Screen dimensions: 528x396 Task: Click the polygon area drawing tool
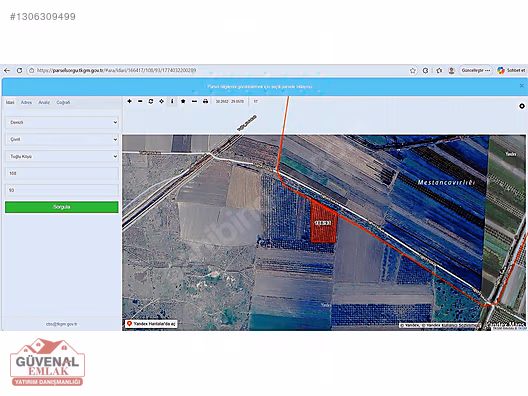pyautogui.click(x=183, y=101)
